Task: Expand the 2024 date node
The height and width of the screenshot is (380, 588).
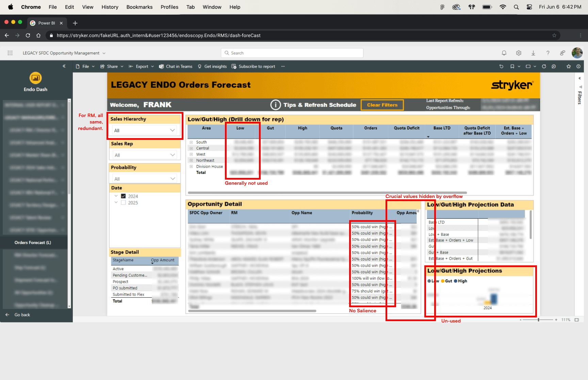Action: (x=116, y=196)
